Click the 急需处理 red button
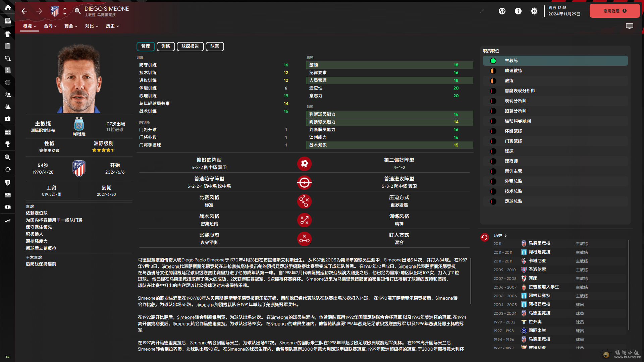 (614, 11)
